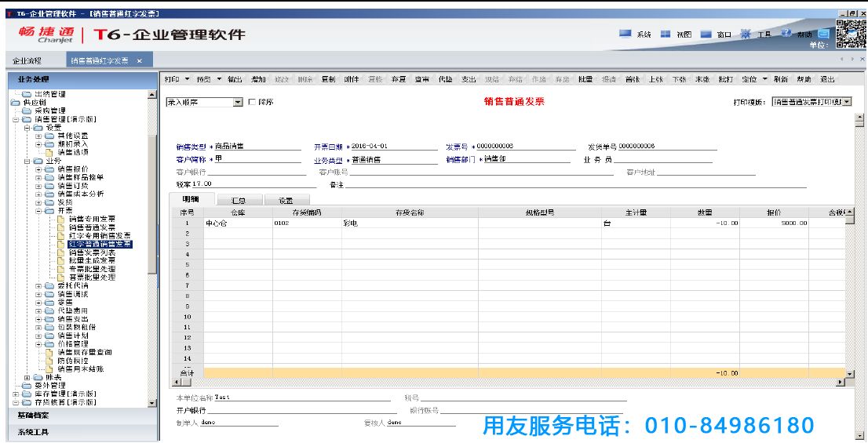The image size is (868, 443).
Task: Click the 复制 toolbar button
Action: [328, 80]
